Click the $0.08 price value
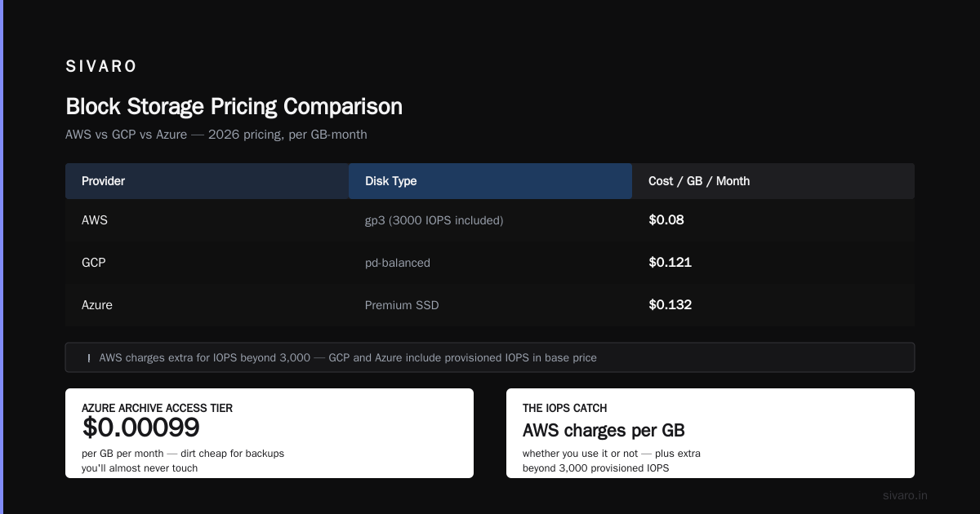 [666, 220]
